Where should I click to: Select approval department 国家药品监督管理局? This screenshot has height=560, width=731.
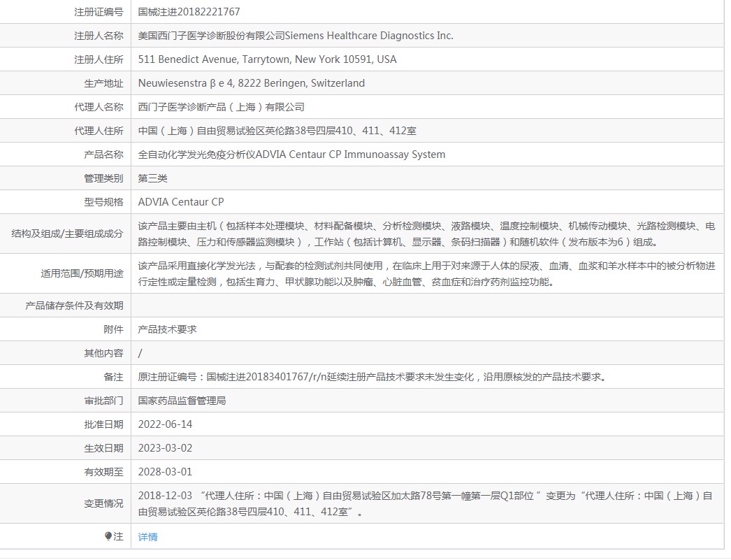182,401
